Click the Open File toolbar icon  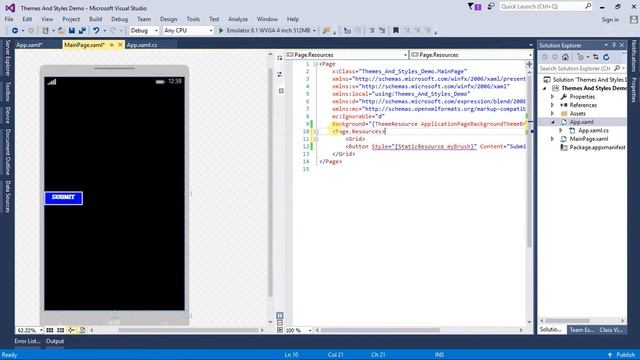coord(61,31)
